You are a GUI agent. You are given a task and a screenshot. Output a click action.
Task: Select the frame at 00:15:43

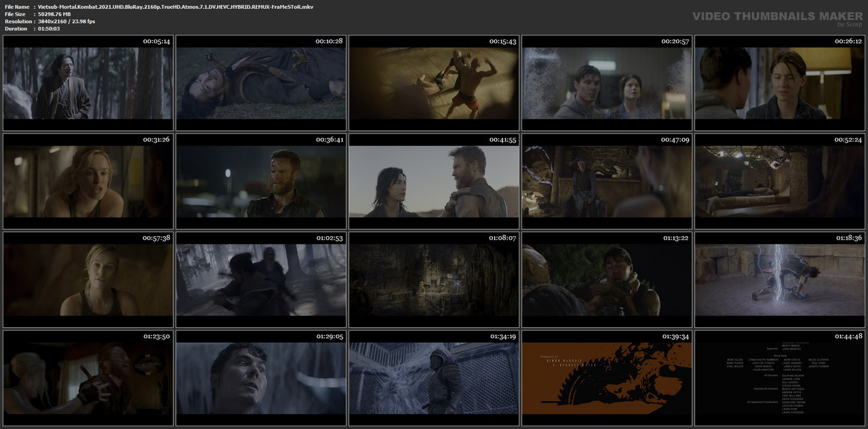433,83
